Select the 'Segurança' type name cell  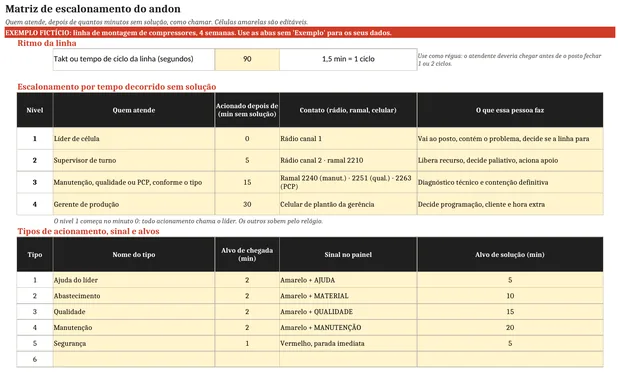click(x=134, y=343)
